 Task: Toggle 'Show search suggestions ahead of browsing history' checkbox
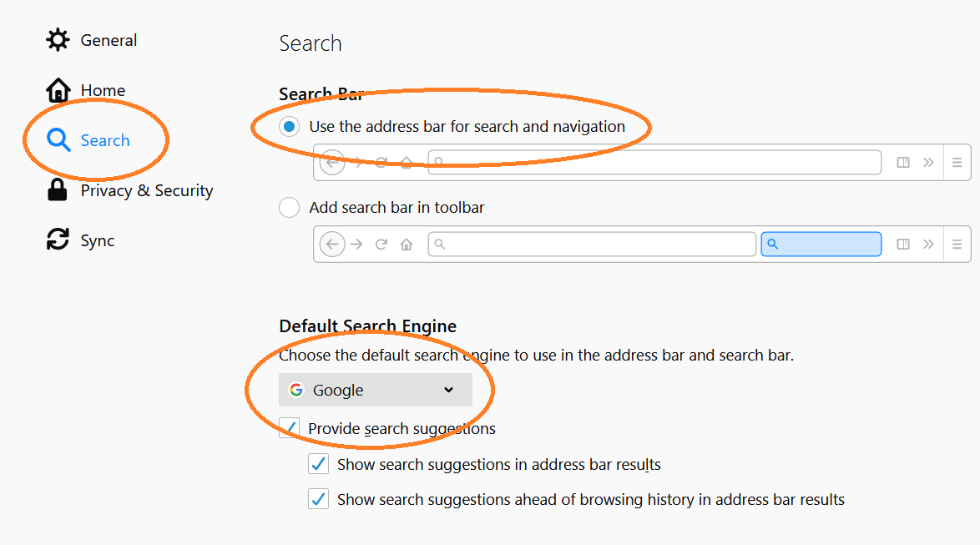pos(318,499)
